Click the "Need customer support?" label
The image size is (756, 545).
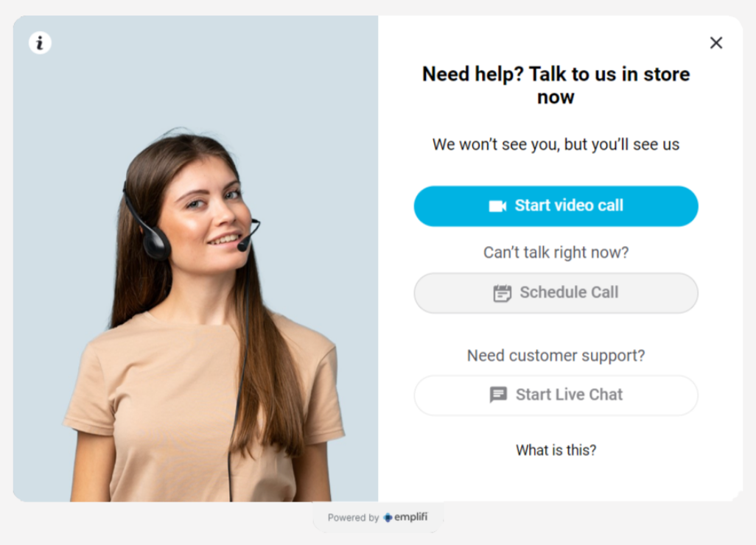(x=556, y=356)
